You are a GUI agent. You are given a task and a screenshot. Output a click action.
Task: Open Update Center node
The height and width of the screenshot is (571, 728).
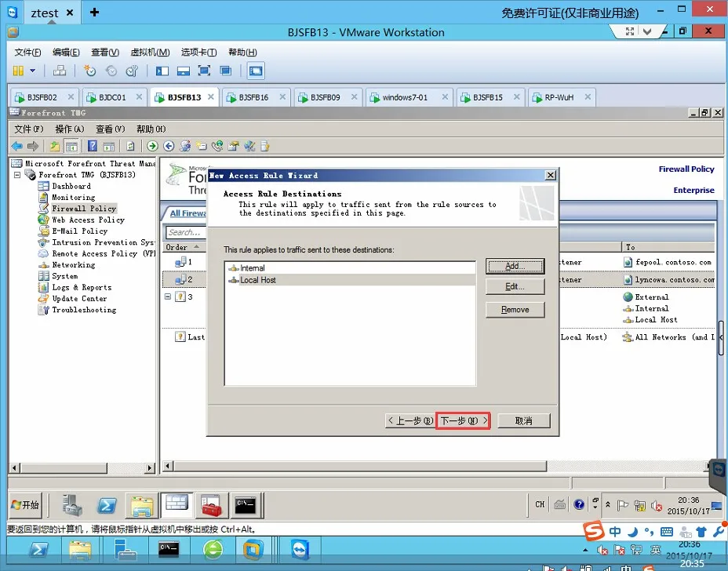point(79,299)
